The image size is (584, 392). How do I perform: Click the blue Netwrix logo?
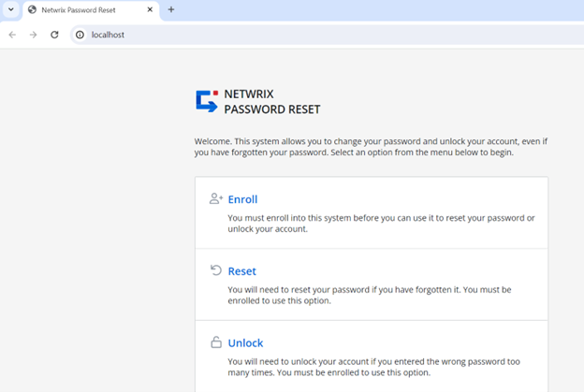pos(206,101)
